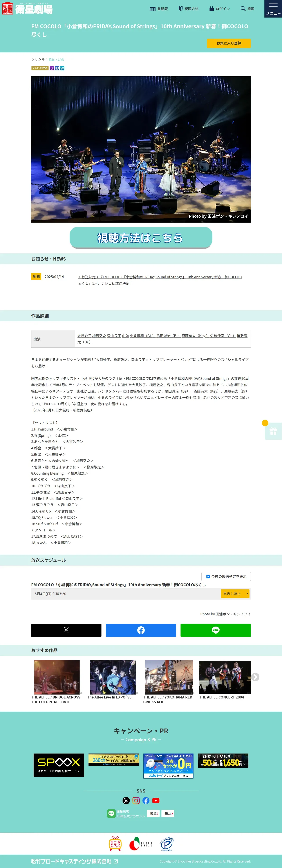Image resolution: width=282 pixels, height=868 pixels.
Task: Open the cast link 山弦
Action: tap(125, 336)
